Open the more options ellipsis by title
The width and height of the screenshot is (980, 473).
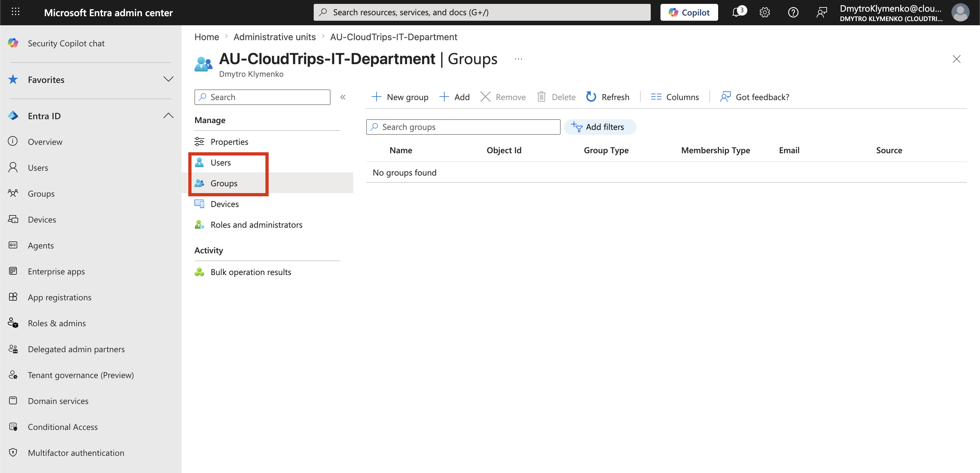[518, 59]
